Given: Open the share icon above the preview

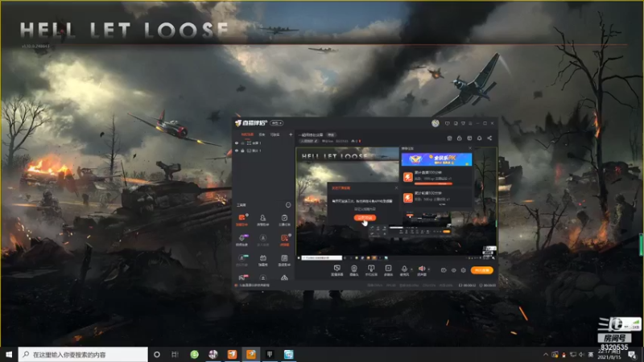Looking at the screenshot, I should (x=489, y=138).
